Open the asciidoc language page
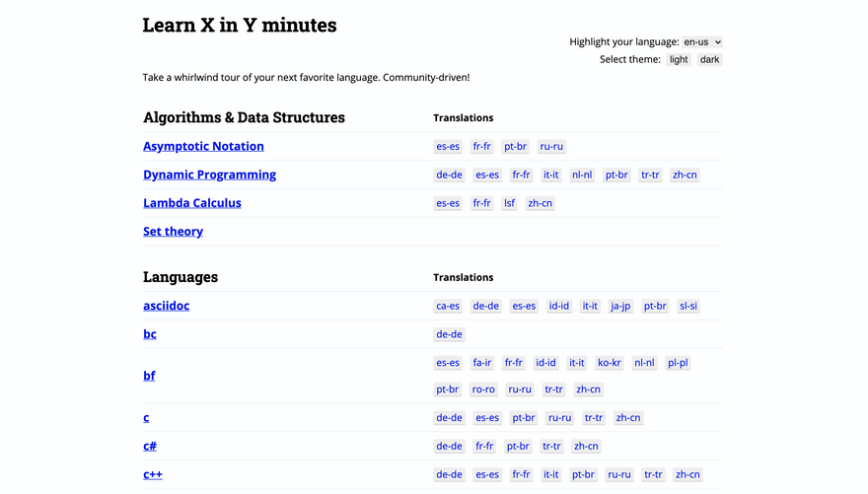This screenshot has height=494, width=868. (x=166, y=306)
